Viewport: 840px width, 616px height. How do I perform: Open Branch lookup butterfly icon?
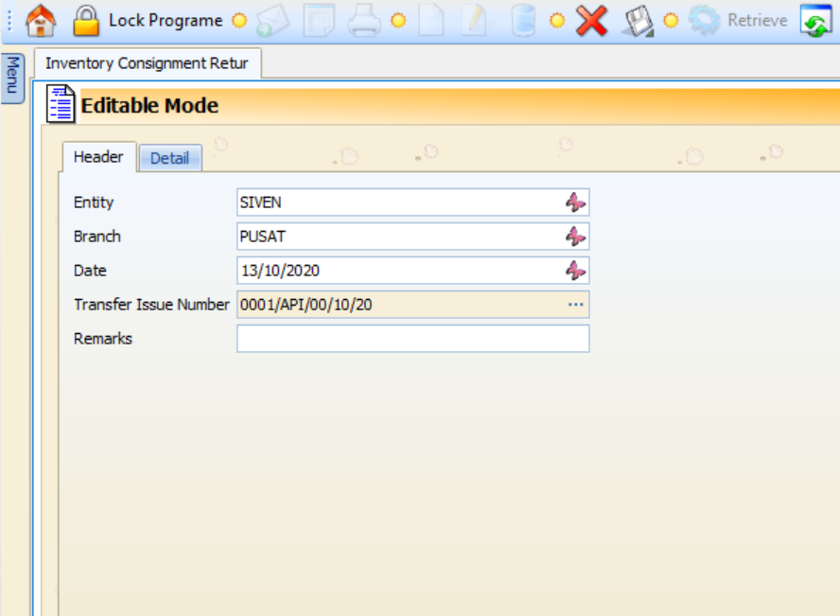(x=576, y=237)
